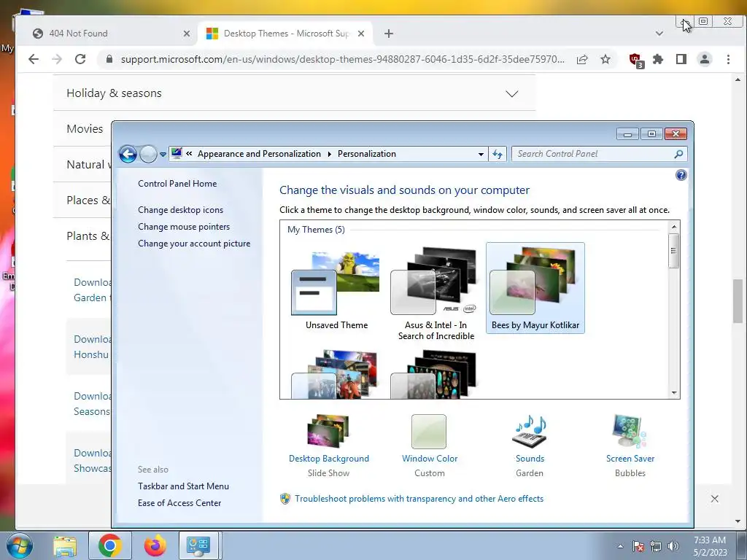The width and height of the screenshot is (747, 560).
Task: Close the 404 Not Found tab
Action: coord(187,34)
